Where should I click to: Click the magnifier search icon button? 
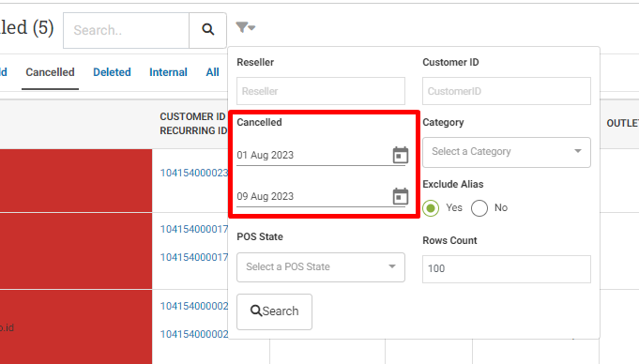point(207,30)
